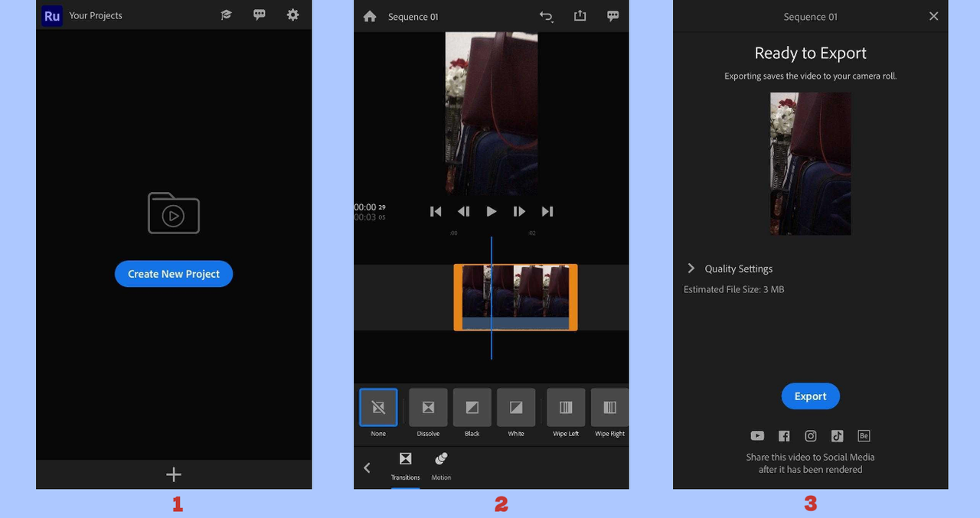Open the app settings gear

(x=292, y=15)
